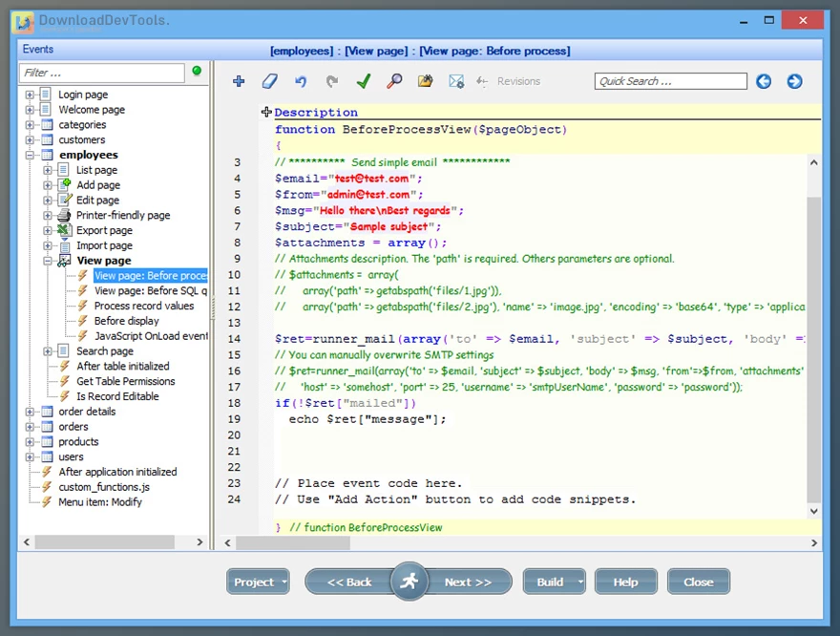
Task: Click the Next >> button
Action: tap(468, 583)
